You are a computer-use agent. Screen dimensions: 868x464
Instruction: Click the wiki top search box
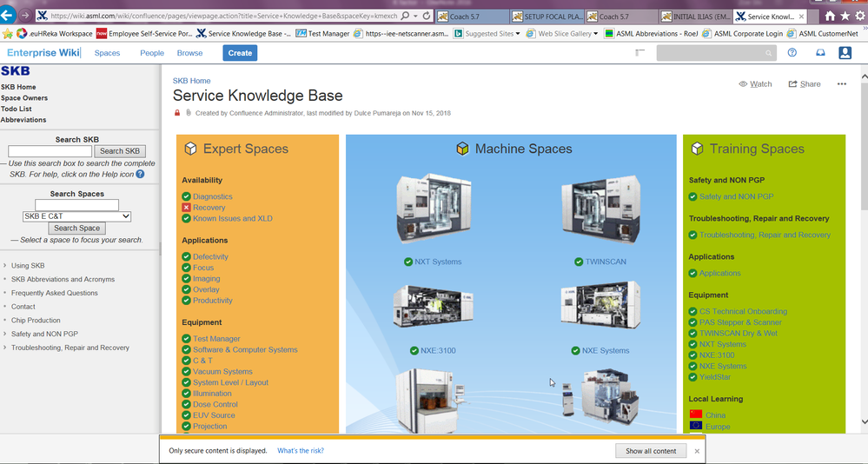716,53
